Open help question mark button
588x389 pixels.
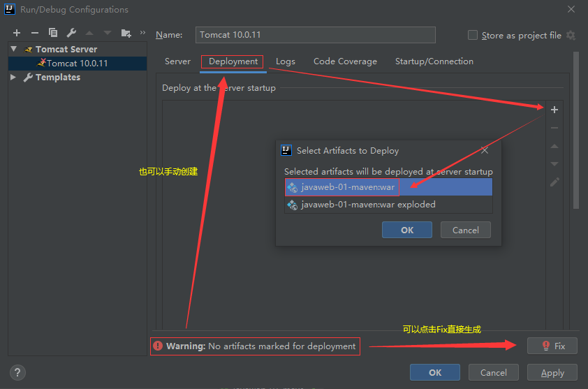point(17,372)
